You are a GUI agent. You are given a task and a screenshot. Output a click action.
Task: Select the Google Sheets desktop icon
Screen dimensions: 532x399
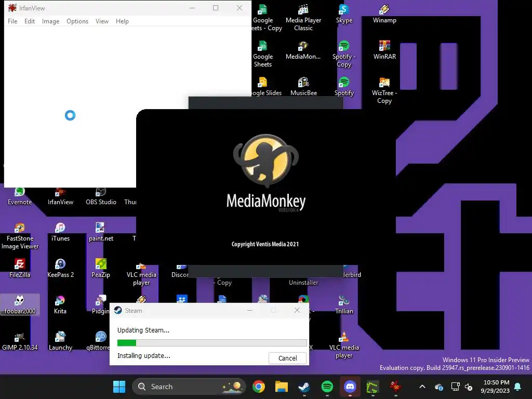tap(262, 54)
